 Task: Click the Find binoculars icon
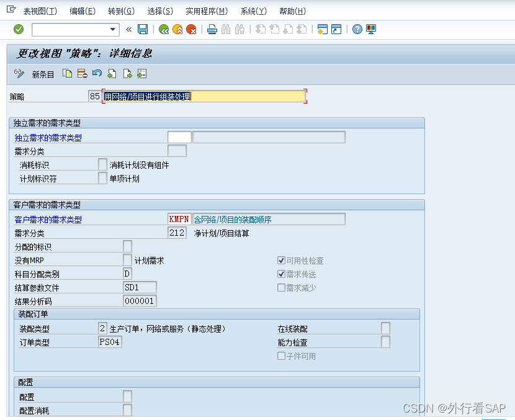pos(226,30)
